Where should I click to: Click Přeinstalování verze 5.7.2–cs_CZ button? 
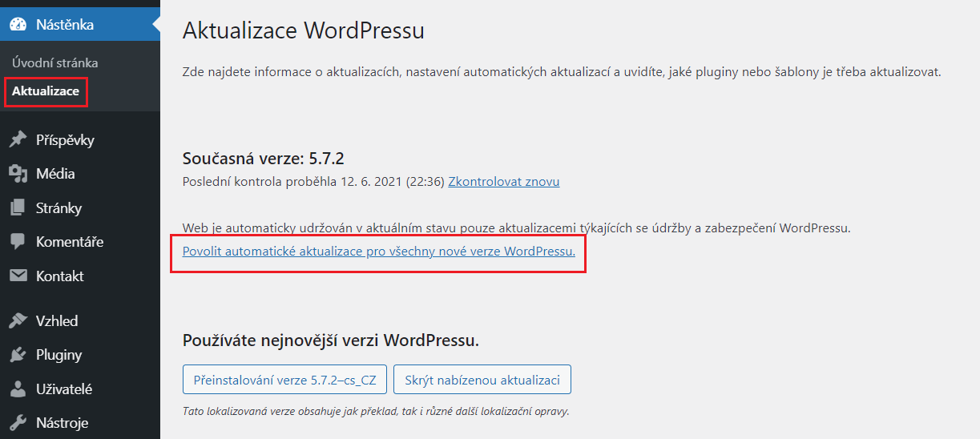click(x=285, y=380)
